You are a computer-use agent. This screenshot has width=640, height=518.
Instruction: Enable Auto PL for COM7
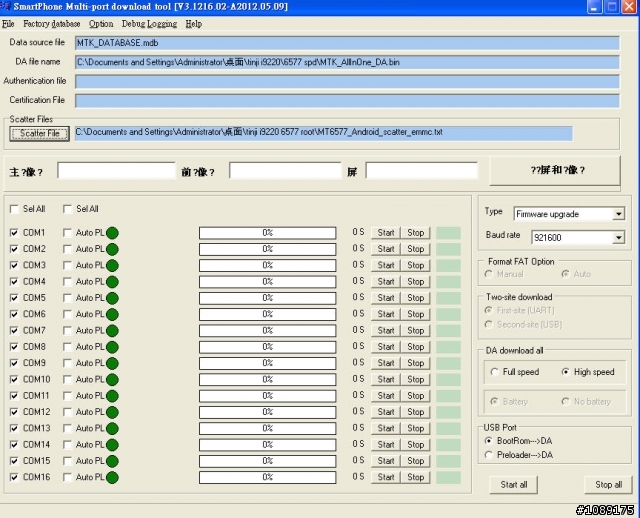(67, 331)
